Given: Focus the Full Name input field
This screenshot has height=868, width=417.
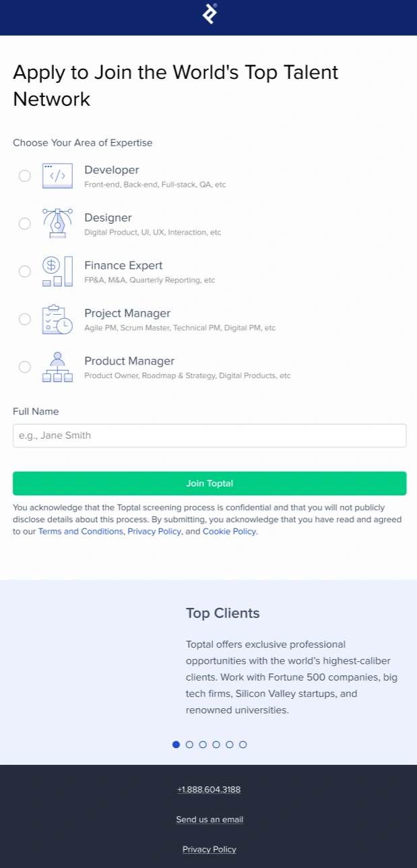Looking at the screenshot, I should point(210,435).
